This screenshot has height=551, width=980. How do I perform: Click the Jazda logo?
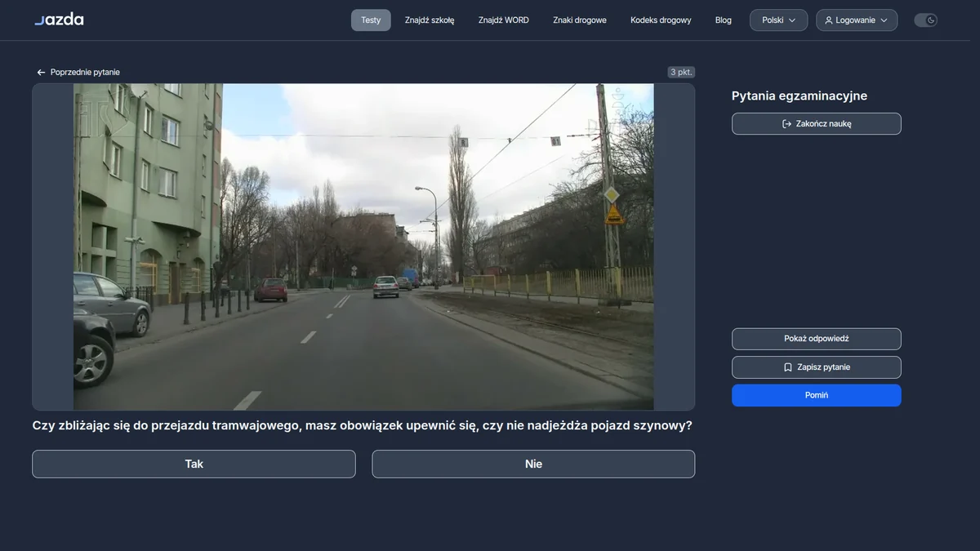coord(59,20)
